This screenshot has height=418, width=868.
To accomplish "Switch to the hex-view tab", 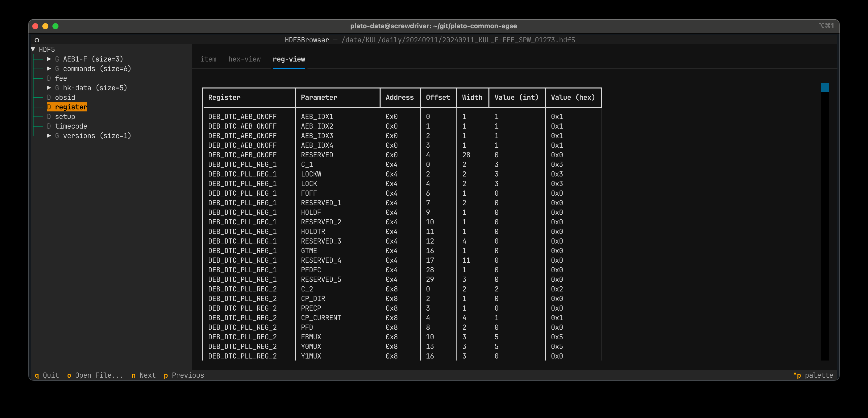I will pos(244,59).
